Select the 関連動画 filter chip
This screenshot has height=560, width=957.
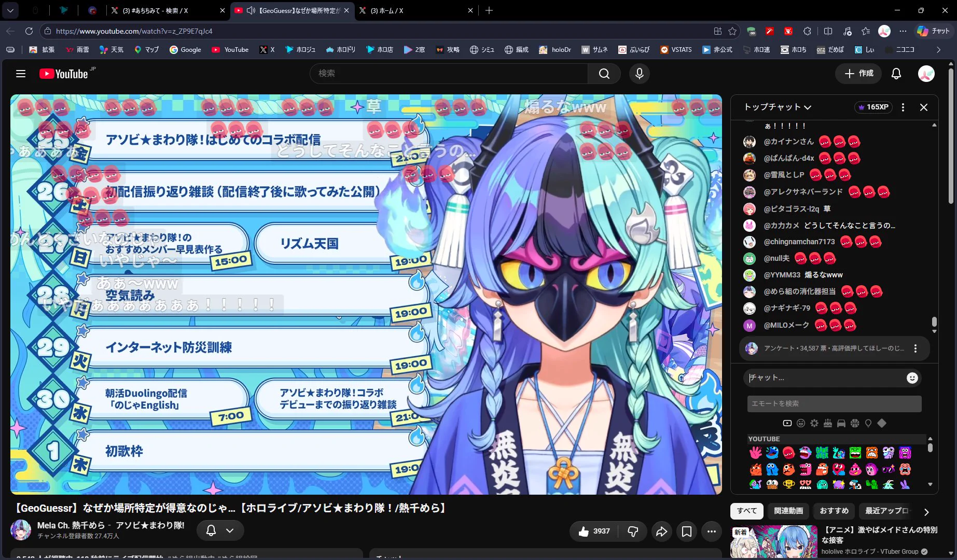(788, 511)
